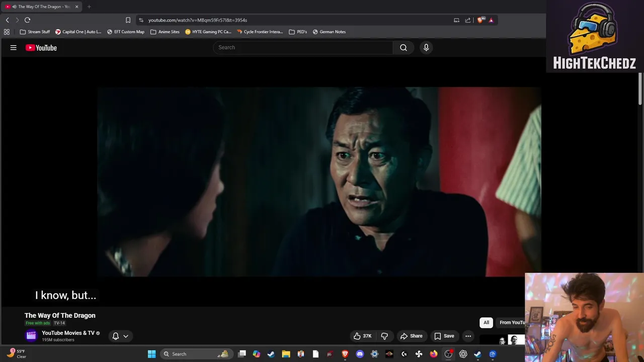Like the video with thumbs up
The image size is (644, 362).
pos(362,336)
